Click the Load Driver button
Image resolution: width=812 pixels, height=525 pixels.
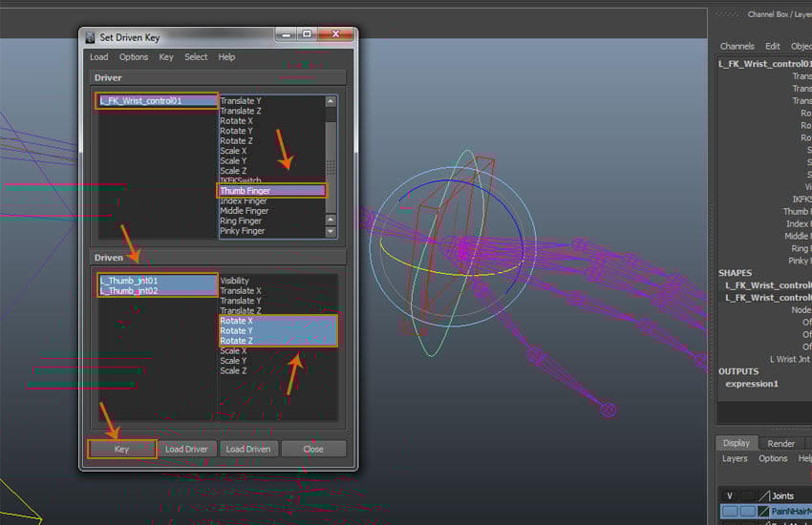point(186,449)
